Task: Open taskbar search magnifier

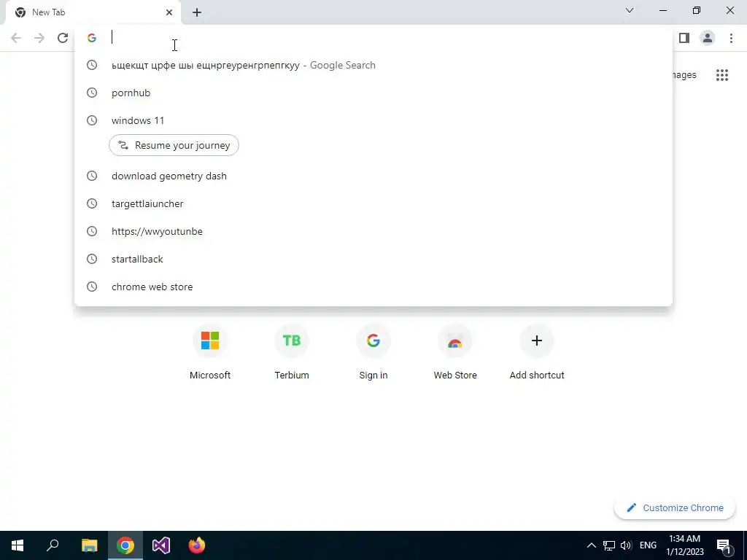Action: click(x=53, y=545)
